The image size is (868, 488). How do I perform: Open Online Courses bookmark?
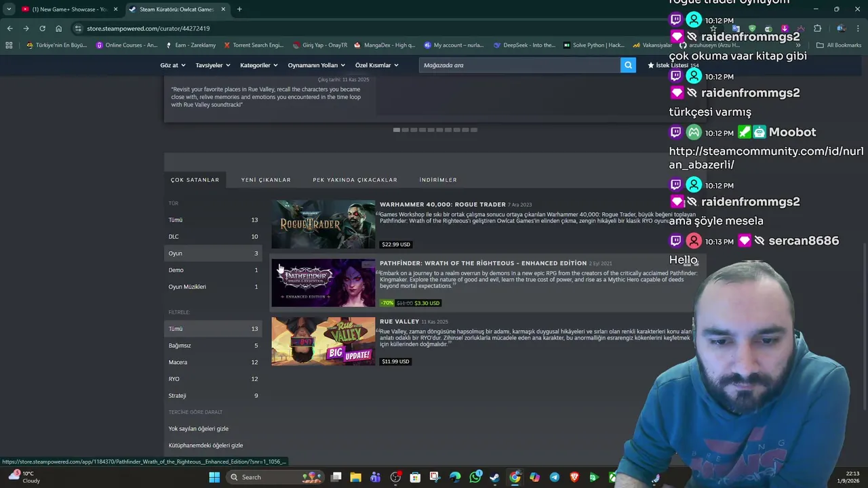127,45
